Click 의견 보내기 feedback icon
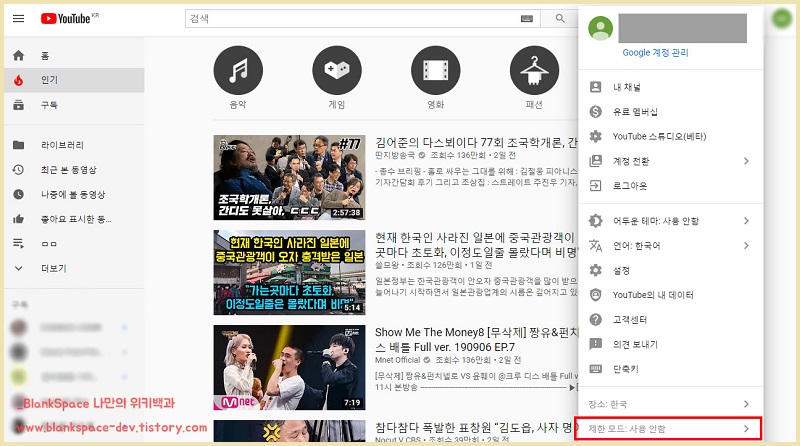 click(595, 344)
